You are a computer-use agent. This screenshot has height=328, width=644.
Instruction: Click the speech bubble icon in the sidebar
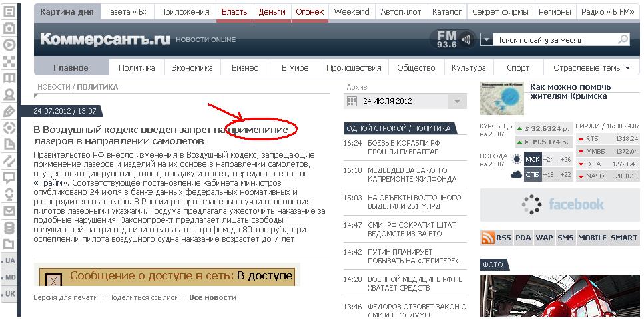tap(9, 178)
